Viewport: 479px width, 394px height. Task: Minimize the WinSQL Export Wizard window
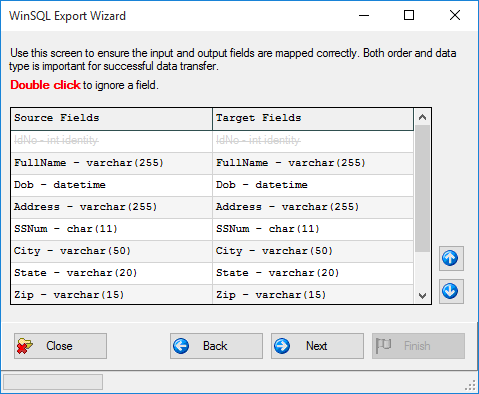tap(364, 15)
